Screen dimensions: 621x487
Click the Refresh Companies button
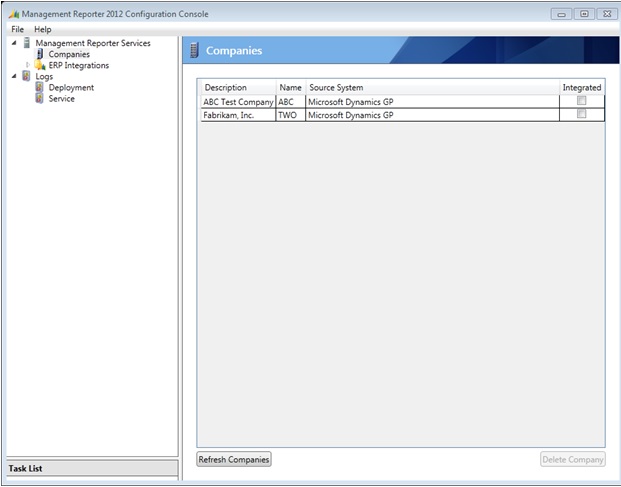click(x=234, y=459)
